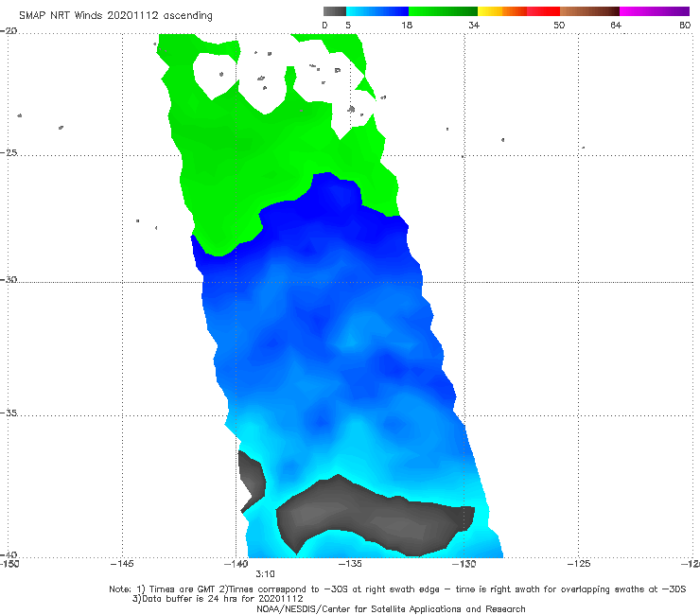Click the brown 50-64 colorbar segment

click(589, 11)
